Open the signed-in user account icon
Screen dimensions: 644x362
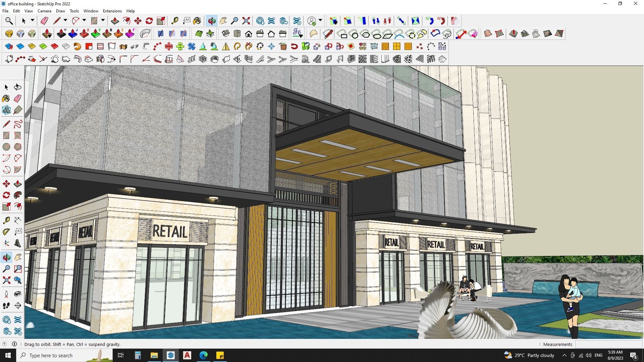tap(312, 21)
